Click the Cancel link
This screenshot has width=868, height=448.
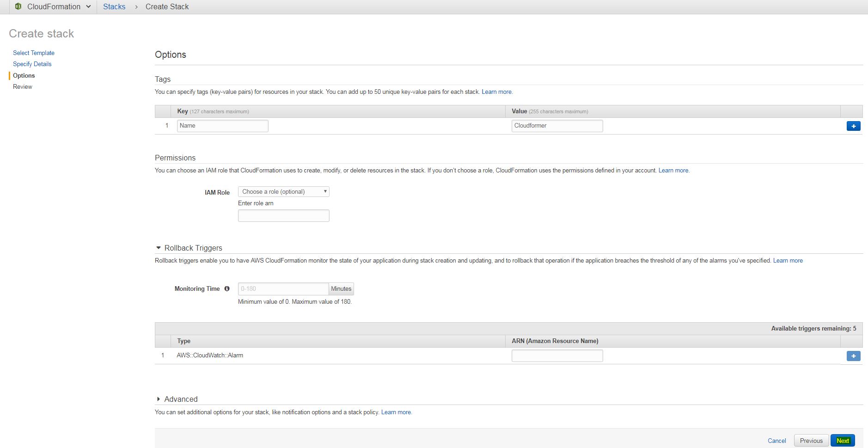click(776, 441)
